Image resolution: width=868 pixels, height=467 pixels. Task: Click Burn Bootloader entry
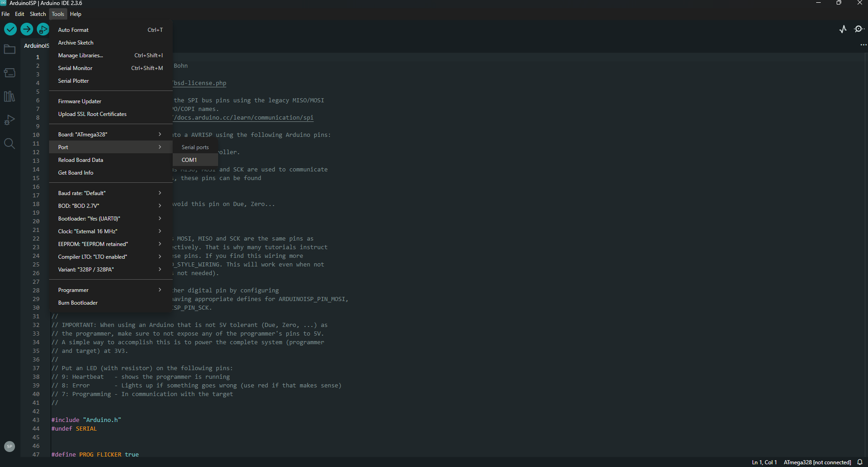[110, 303]
